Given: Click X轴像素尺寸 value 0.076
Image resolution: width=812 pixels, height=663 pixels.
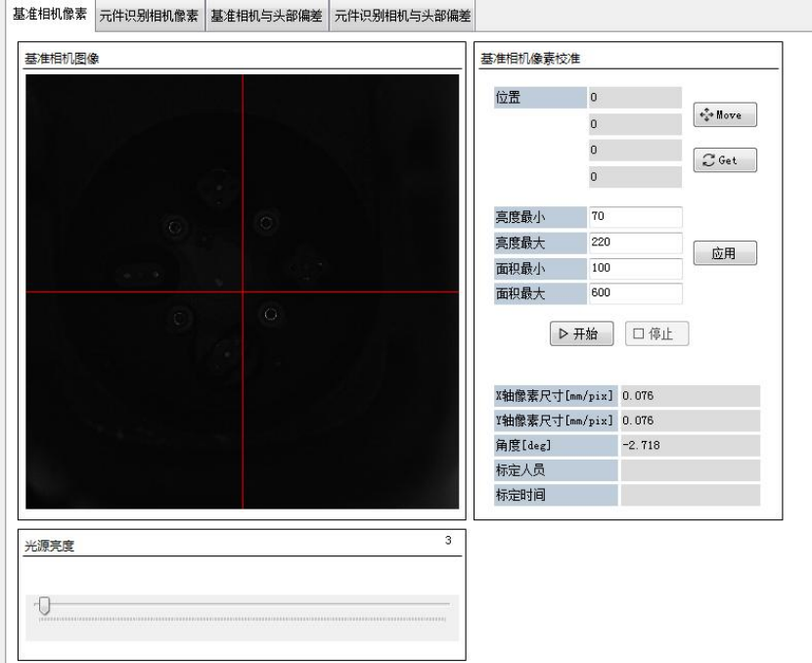Looking at the screenshot, I should [691, 396].
